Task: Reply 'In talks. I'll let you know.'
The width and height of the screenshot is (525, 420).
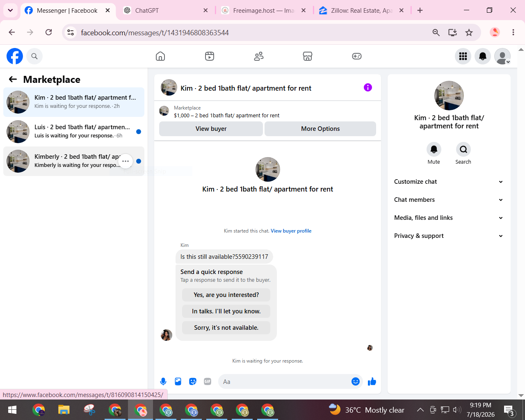Action: 226,311
